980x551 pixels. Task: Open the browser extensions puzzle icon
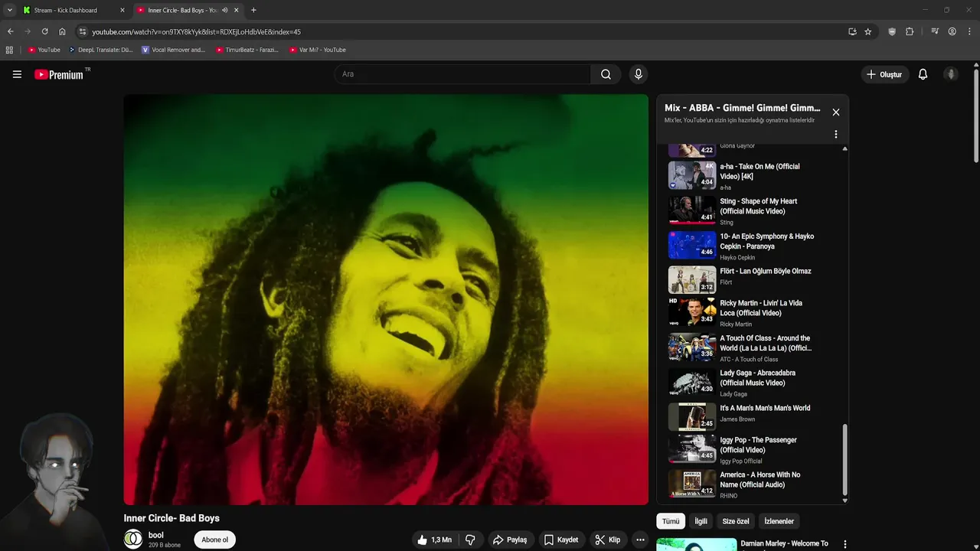pyautogui.click(x=910, y=31)
